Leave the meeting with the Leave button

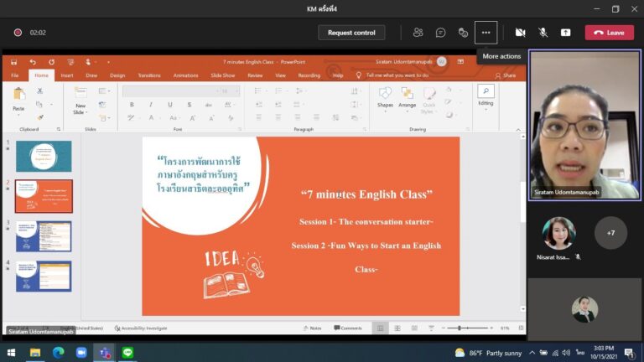pos(609,33)
